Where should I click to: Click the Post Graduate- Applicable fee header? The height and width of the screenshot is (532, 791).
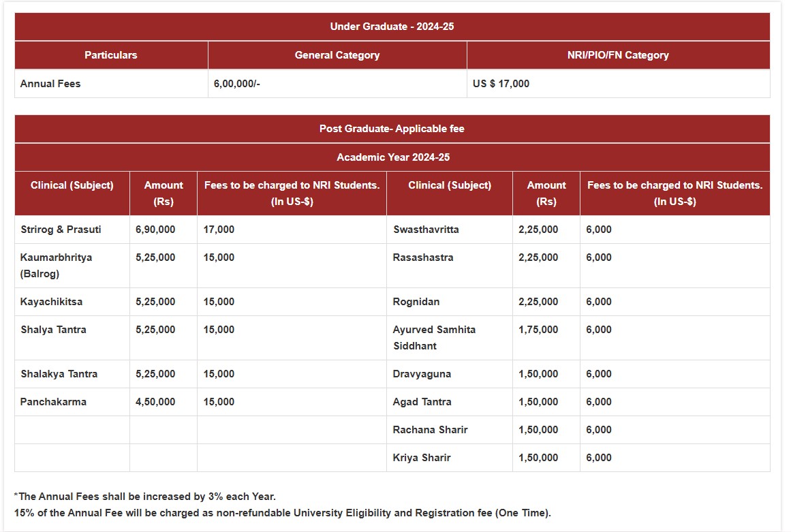pos(392,129)
